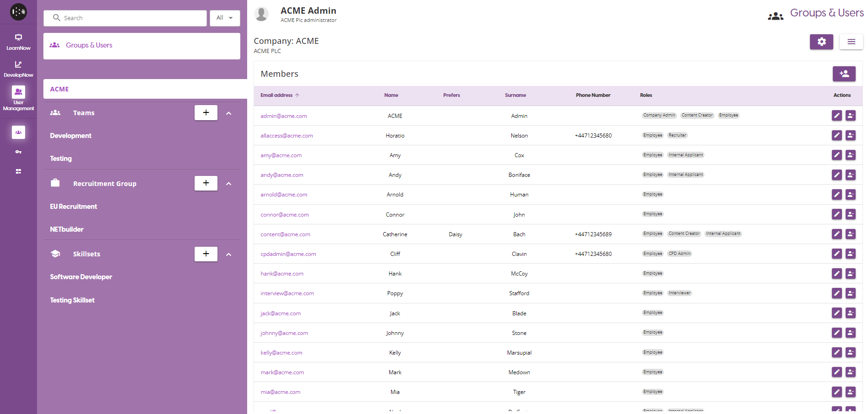This screenshot has height=414, width=868.
Task: Sort by the Email address column
Action: tap(277, 95)
